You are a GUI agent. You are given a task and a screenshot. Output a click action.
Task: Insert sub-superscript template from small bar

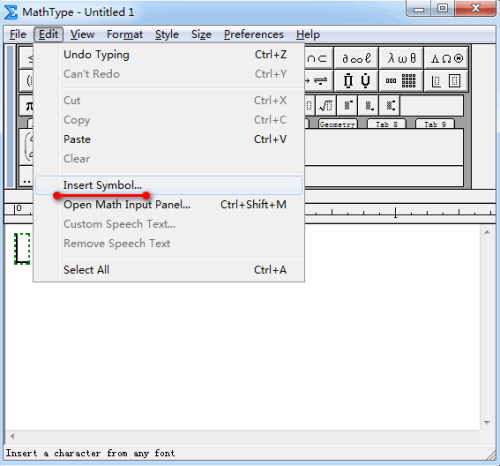pyautogui.click(x=390, y=106)
